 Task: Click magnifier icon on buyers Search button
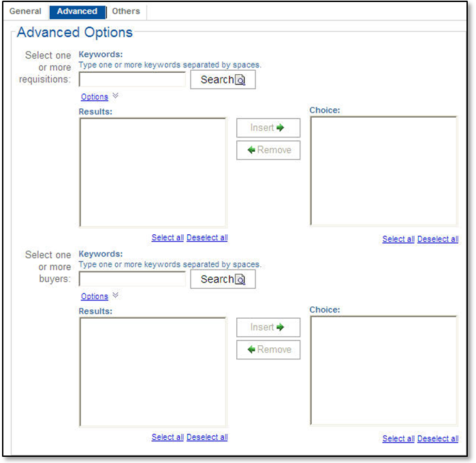[240, 280]
